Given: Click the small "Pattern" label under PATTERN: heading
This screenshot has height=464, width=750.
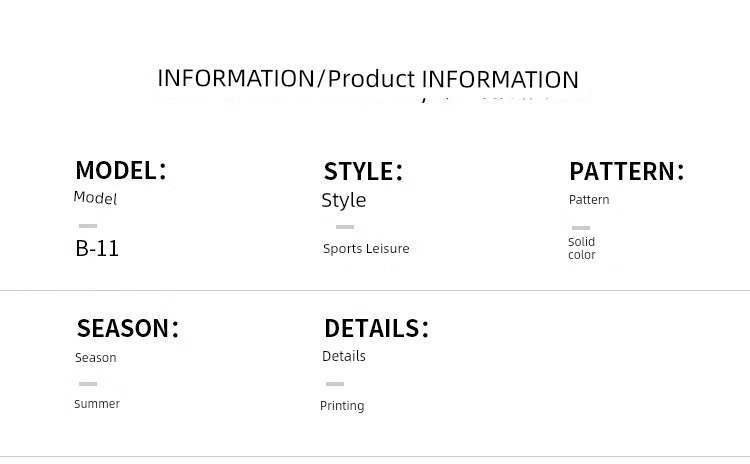Looking at the screenshot, I should coord(589,200).
